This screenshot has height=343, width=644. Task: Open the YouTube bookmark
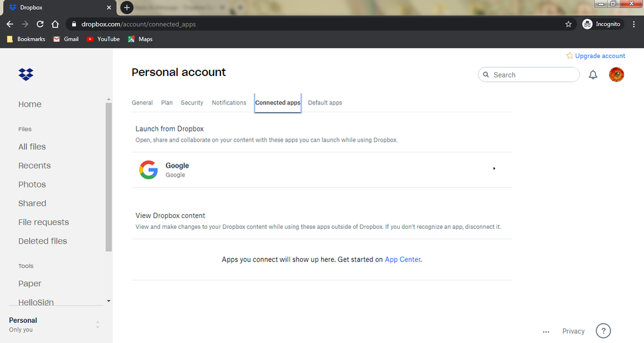[103, 39]
